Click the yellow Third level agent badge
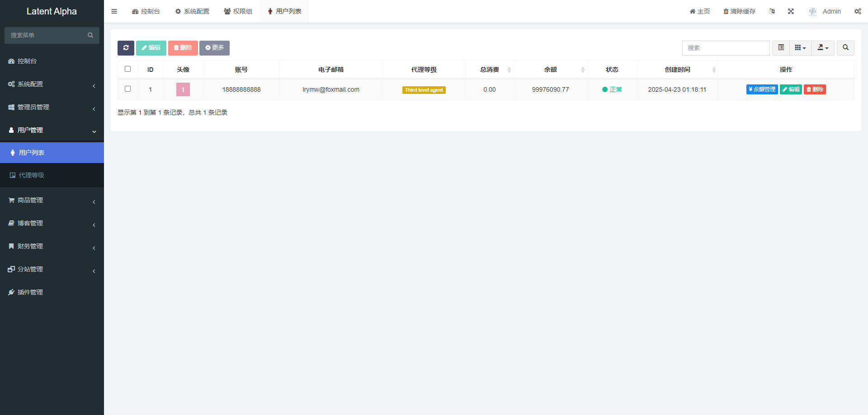The height and width of the screenshot is (415, 868). coord(424,90)
